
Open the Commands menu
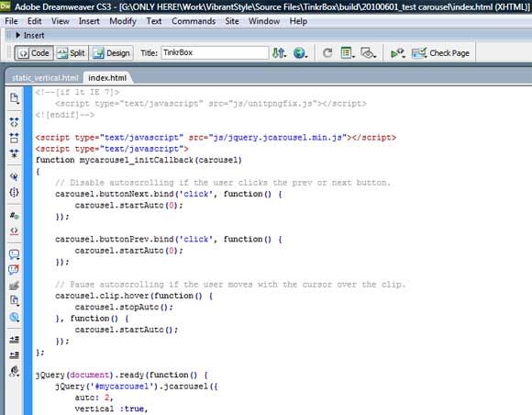tap(194, 21)
